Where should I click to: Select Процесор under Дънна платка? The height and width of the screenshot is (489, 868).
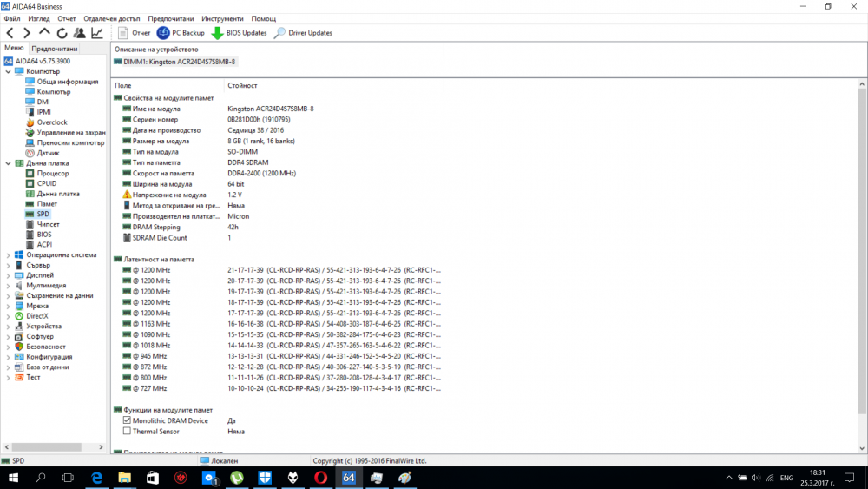(x=53, y=174)
